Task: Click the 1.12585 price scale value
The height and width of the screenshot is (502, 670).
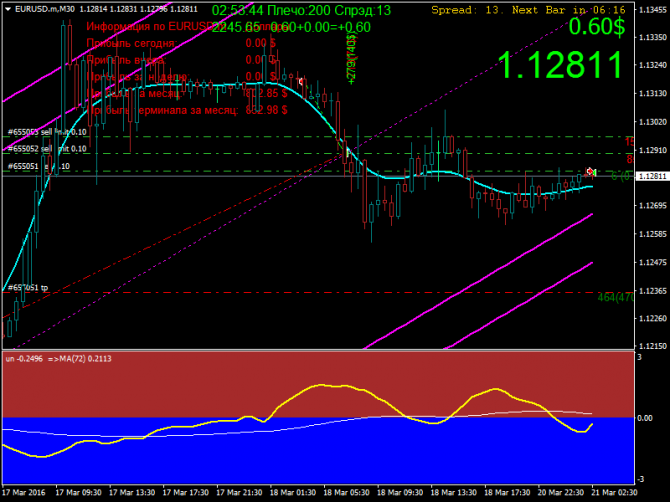Action: (652, 234)
